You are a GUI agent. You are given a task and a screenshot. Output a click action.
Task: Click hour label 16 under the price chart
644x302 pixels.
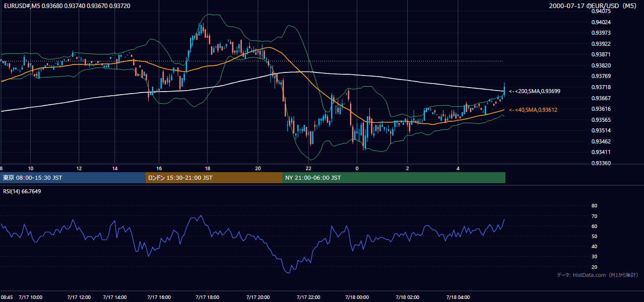pos(159,168)
